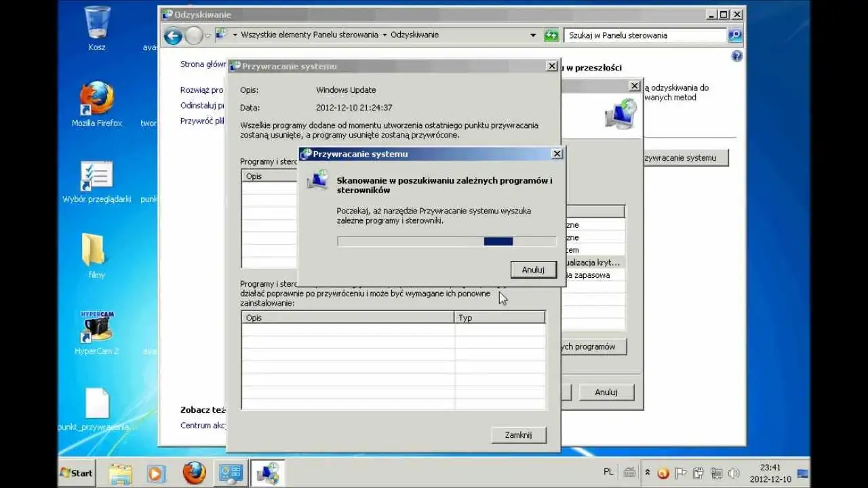
Task: Open the Start menu
Action: click(x=75, y=472)
